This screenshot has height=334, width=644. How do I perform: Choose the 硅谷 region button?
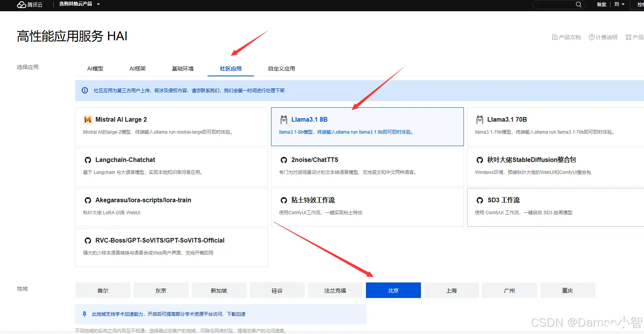277,290
